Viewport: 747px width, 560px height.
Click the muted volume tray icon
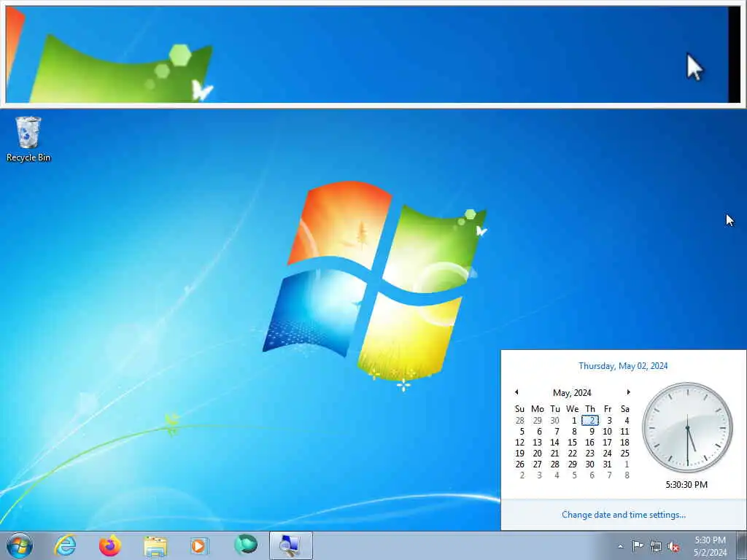coord(673,546)
